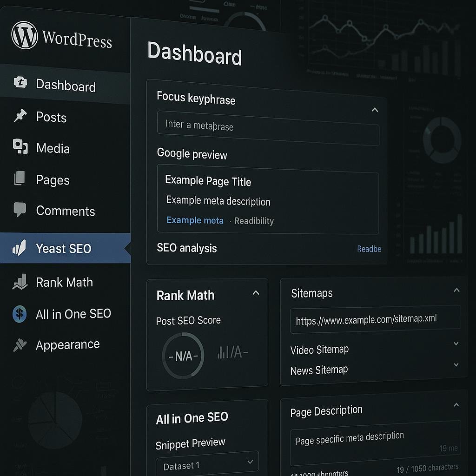Click the "SEO analysis" heading
This screenshot has height=476, width=476.
click(x=187, y=248)
